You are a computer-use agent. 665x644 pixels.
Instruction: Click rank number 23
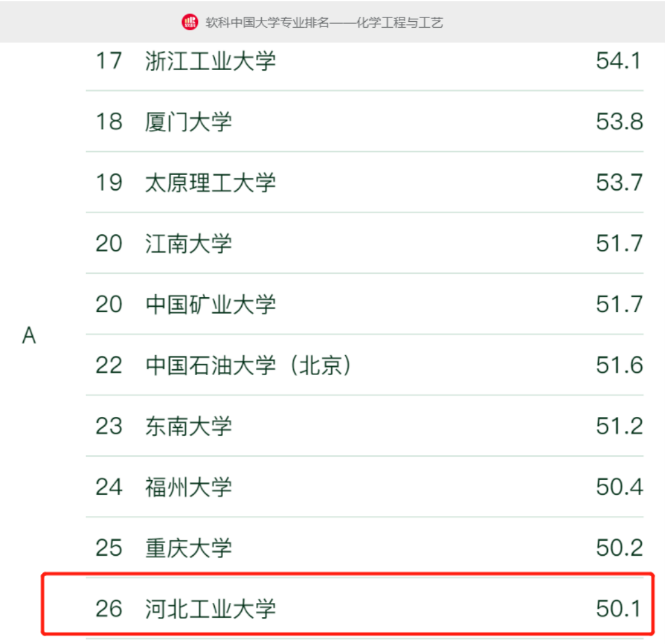[109, 426]
